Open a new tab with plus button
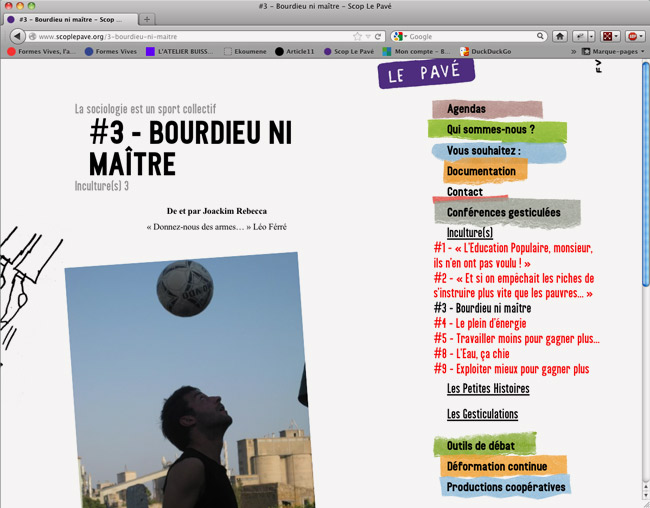Image resolution: width=650 pixels, height=508 pixels. click(147, 19)
